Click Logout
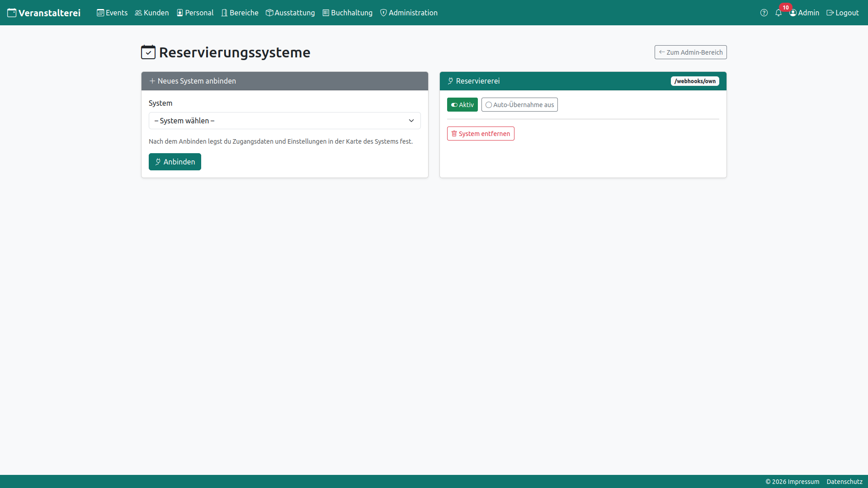Image resolution: width=868 pixels, height=488 pixels. pyautogui.click(x=843, y=13)
